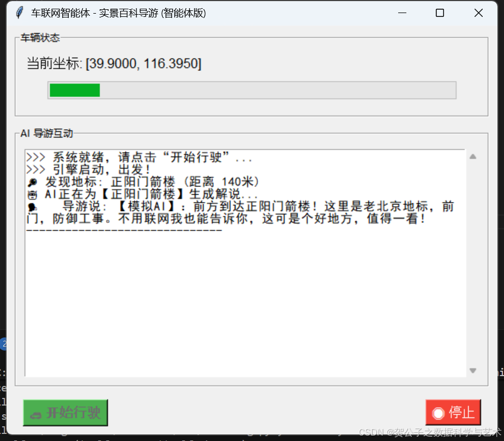Click the scrollbar up arrow icon
Image resolution: width=504 pixels, height=441 pixels.
[472, 156]
